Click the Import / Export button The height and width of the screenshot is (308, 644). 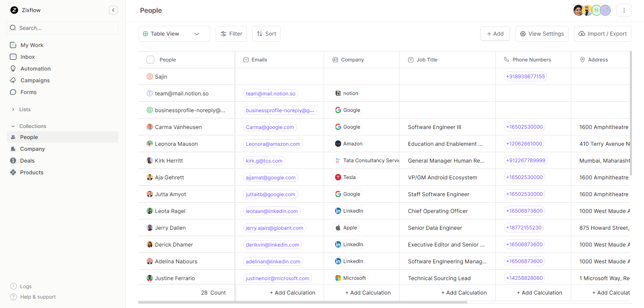tap(602, 34)
